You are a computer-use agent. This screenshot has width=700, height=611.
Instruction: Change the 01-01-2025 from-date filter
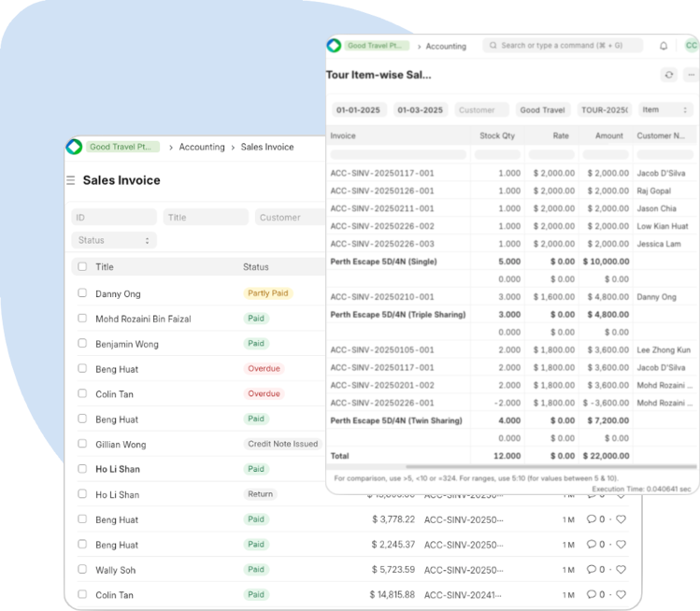pos(359,110)
